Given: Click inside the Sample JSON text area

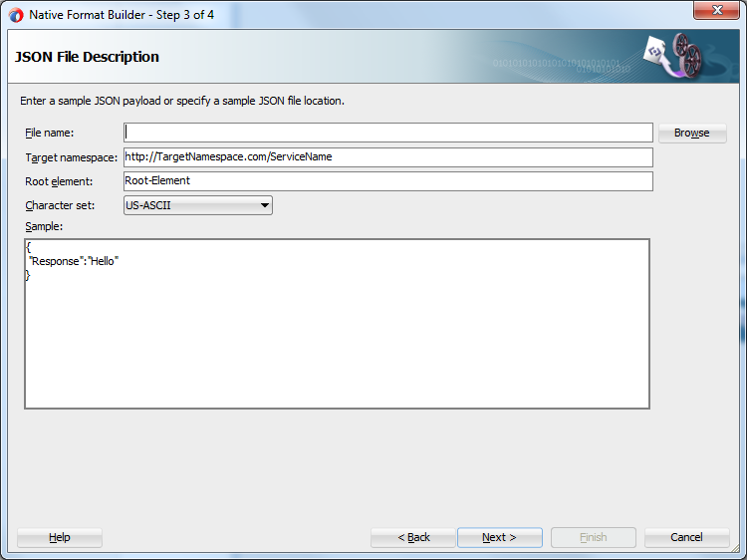Looking at the screenshot, I should coord(337,324).
